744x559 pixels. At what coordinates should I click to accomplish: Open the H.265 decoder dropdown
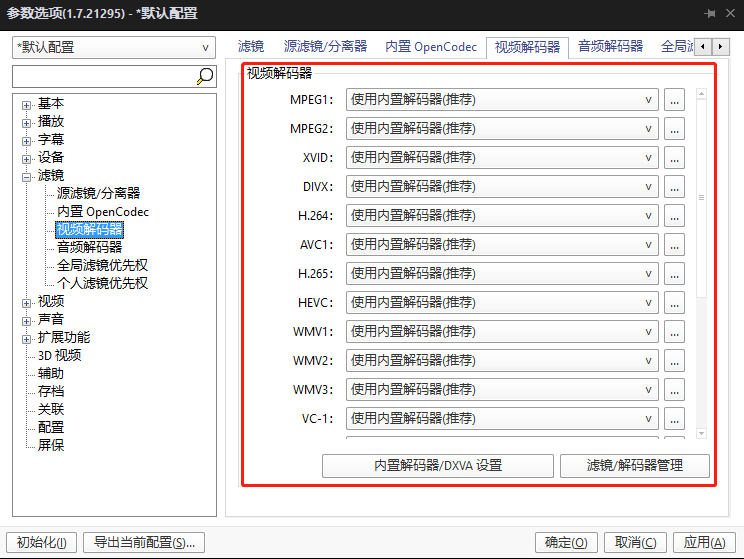click(x=502, y=274)
